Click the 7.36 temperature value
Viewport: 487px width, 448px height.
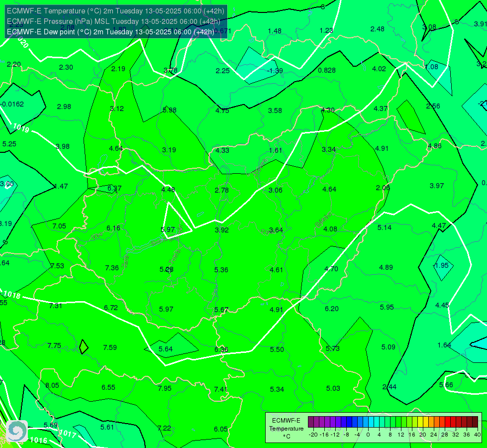(112, 268)
